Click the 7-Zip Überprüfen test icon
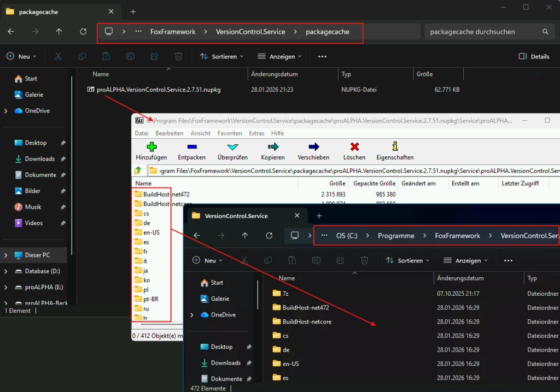 click(232, 147)
